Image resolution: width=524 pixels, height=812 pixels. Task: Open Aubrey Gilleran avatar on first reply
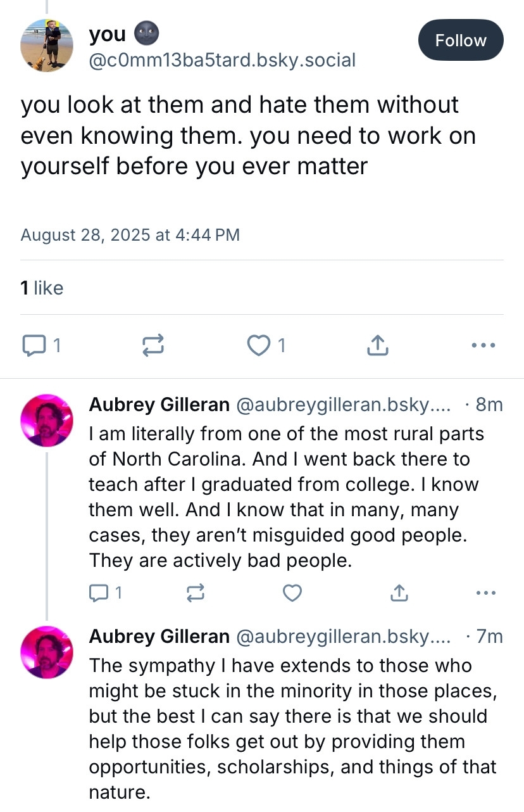click(47, 421)
